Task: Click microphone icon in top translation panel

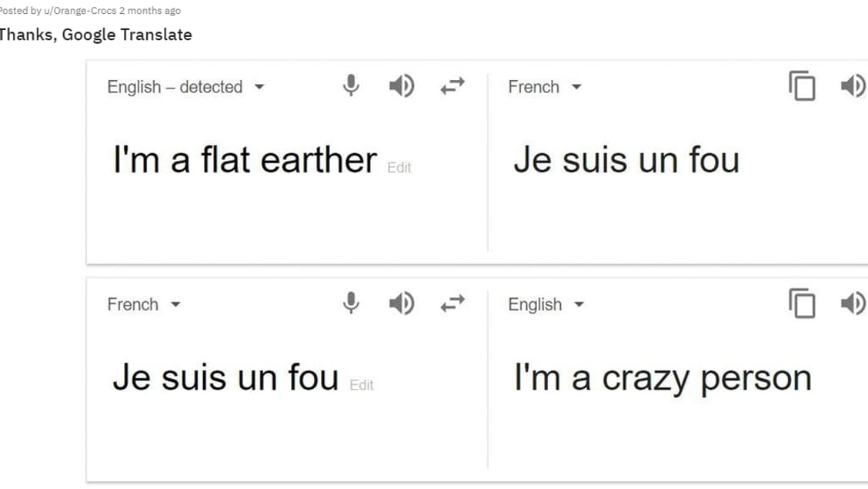Action: [351, 85]
